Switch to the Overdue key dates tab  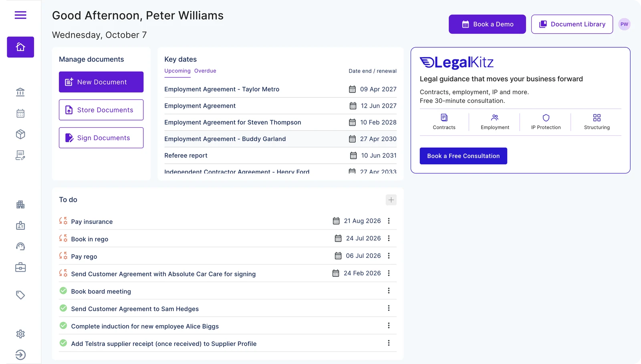click(205, 71)
